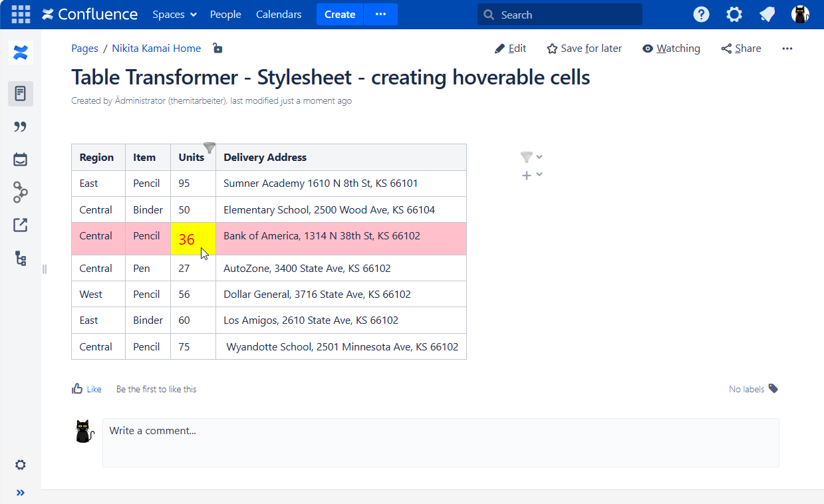The height and width of the screenshot is (504, 824).
Task: Open the Calendars menu item
Action: click(x=279, y=15)
